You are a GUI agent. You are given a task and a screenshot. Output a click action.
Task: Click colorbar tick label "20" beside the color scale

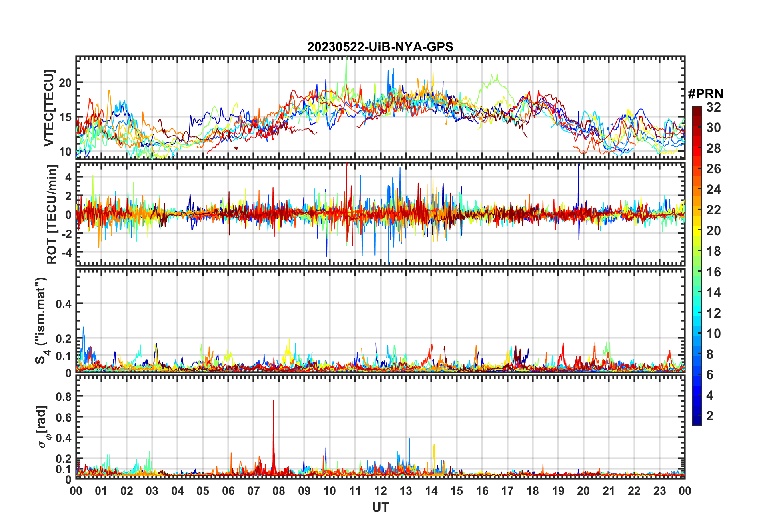click(713, 231)
